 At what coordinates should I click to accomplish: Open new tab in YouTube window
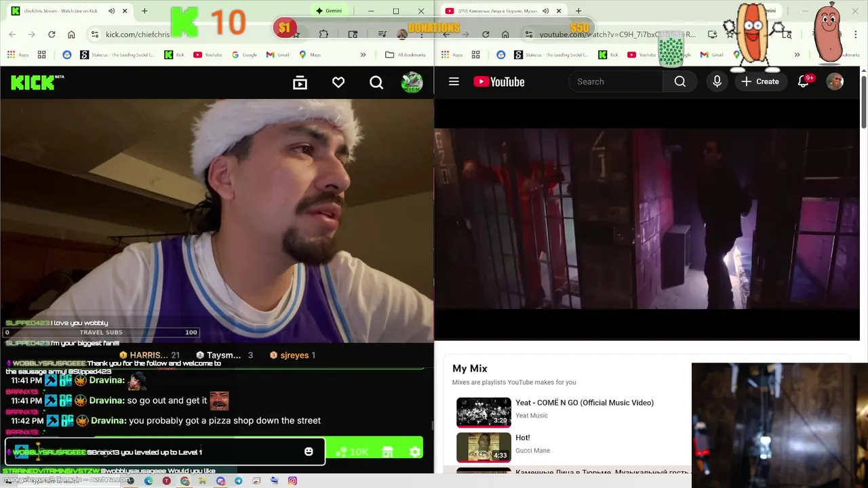tap(578, 11)
